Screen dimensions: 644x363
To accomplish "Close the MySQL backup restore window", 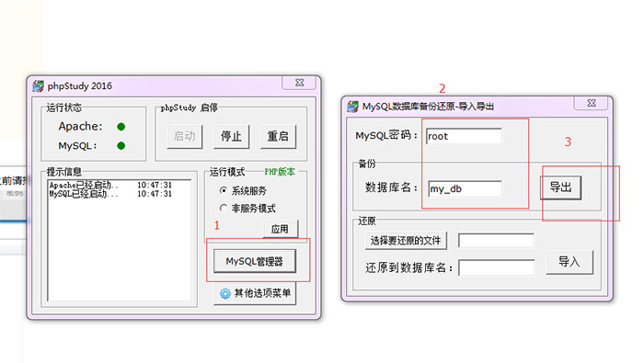I will click(592, 103).
